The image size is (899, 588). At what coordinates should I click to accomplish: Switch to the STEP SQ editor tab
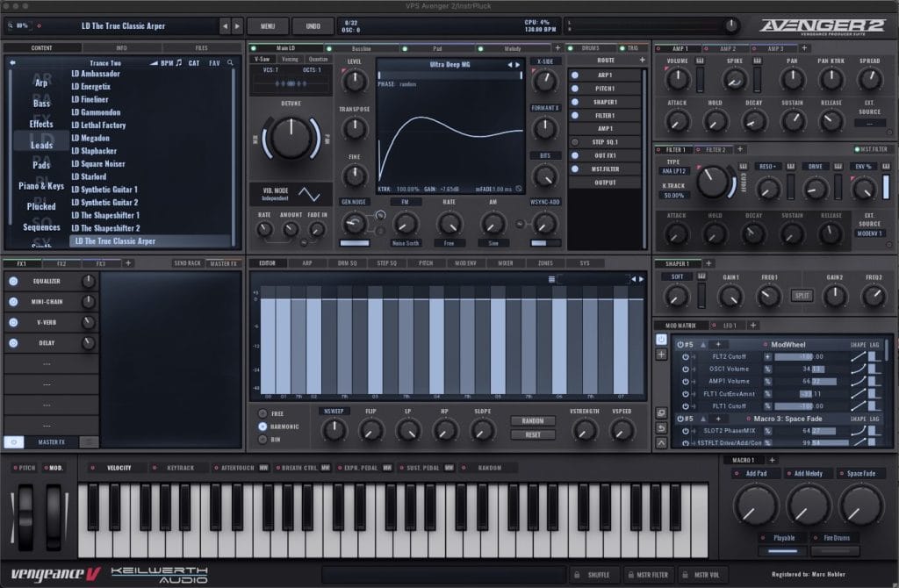click(387, 262)
